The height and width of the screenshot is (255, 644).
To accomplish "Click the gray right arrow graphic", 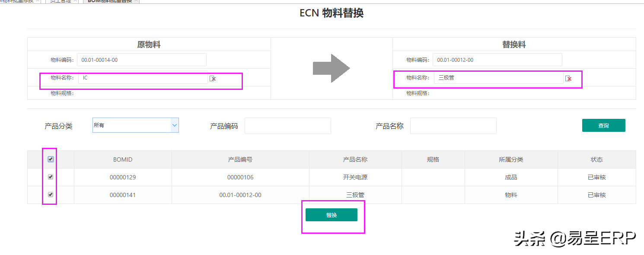I will [x=331, y=68].
